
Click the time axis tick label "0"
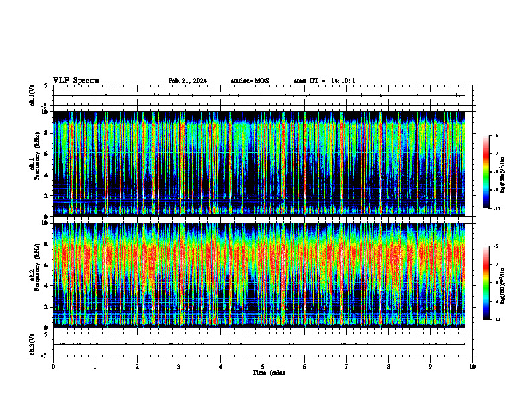(x=53, y=367)
